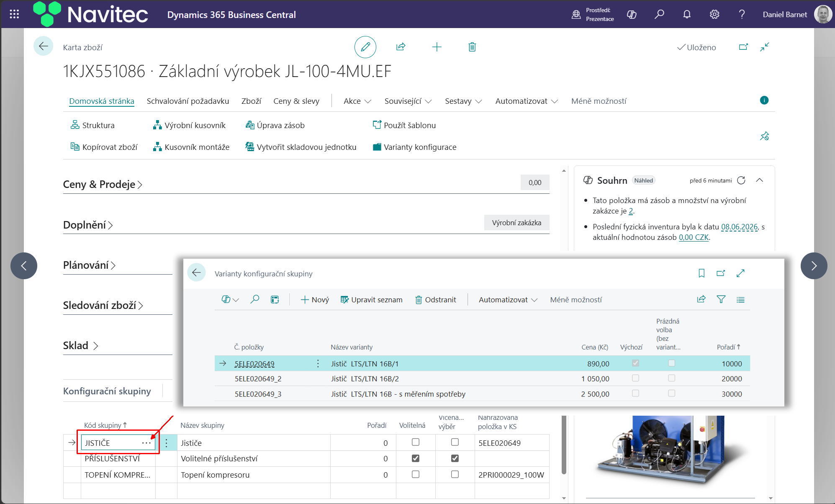Toggle Volitelná for Topení kompresoru
Viewport: 835px width, 504px height.
(x=416, y=474)
